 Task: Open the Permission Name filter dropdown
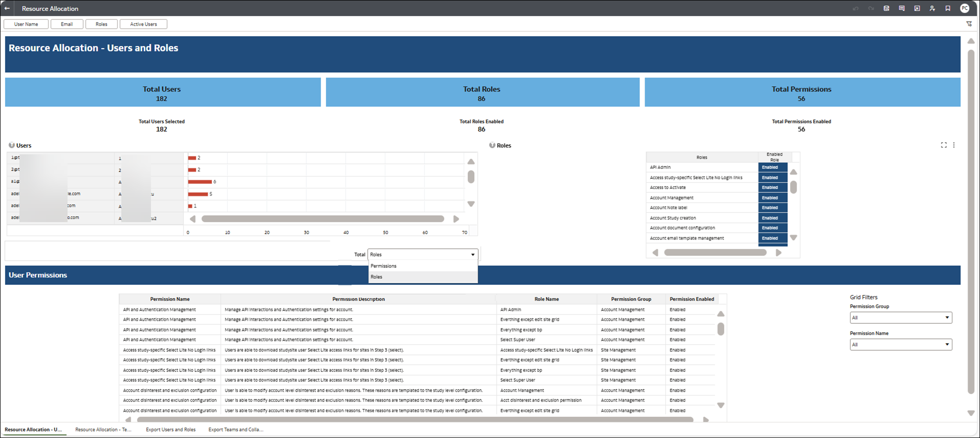pos(900,344)
